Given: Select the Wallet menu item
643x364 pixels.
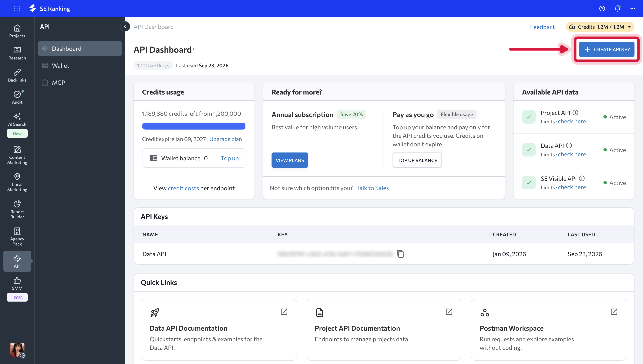Looking at the screenshot, I should tap(80, 65).
